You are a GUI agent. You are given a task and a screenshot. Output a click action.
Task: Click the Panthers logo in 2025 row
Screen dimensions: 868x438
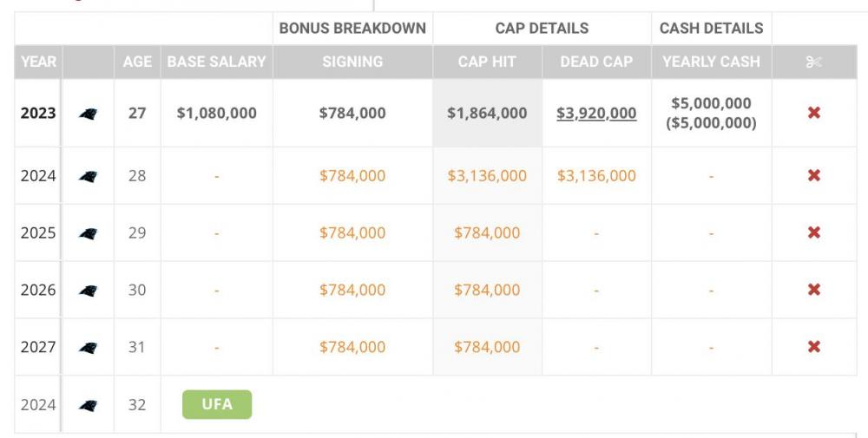(x=88, y=233)
